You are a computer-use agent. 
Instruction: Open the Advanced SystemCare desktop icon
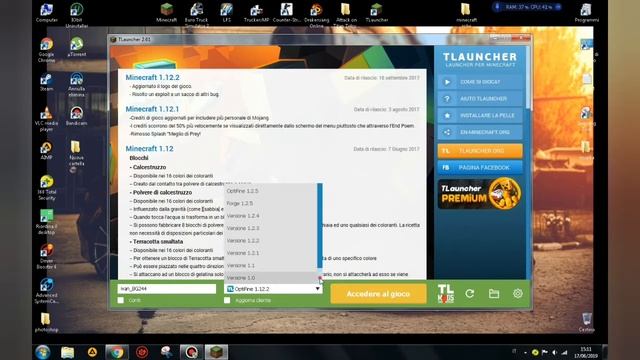pos(46,291)
